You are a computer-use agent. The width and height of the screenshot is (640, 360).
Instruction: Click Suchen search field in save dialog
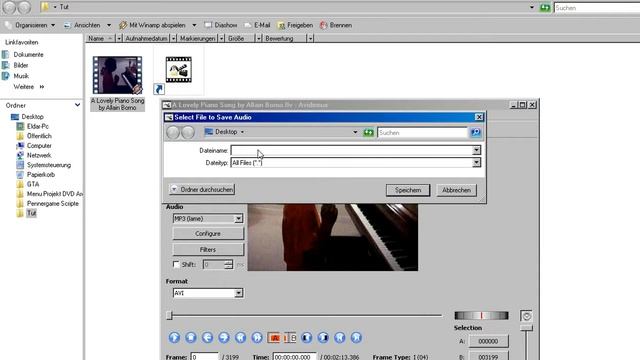(x=422, y=132)
